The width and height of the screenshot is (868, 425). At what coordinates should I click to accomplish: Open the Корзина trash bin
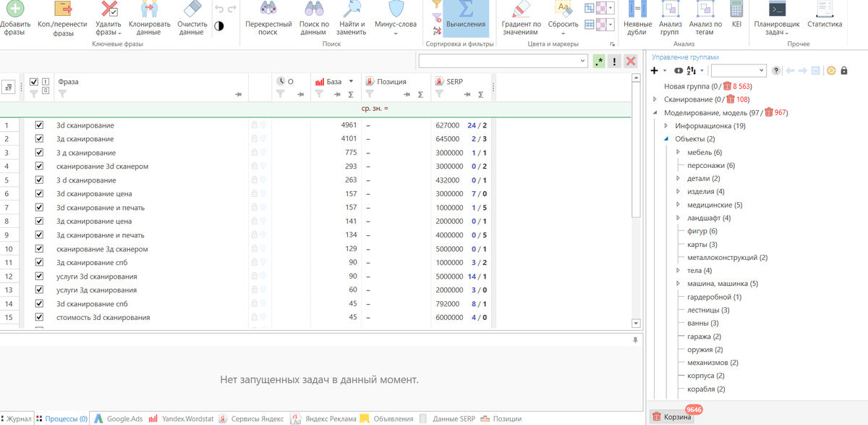tap(671, 416)
